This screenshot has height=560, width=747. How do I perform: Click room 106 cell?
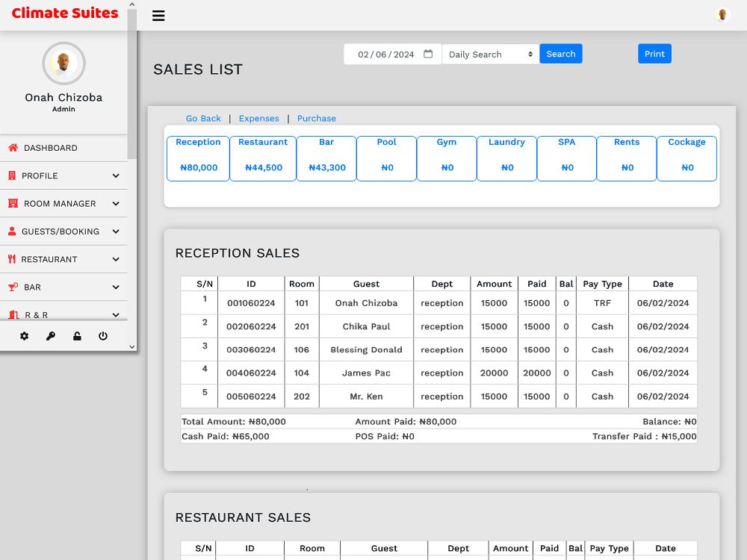click(302, 349)
